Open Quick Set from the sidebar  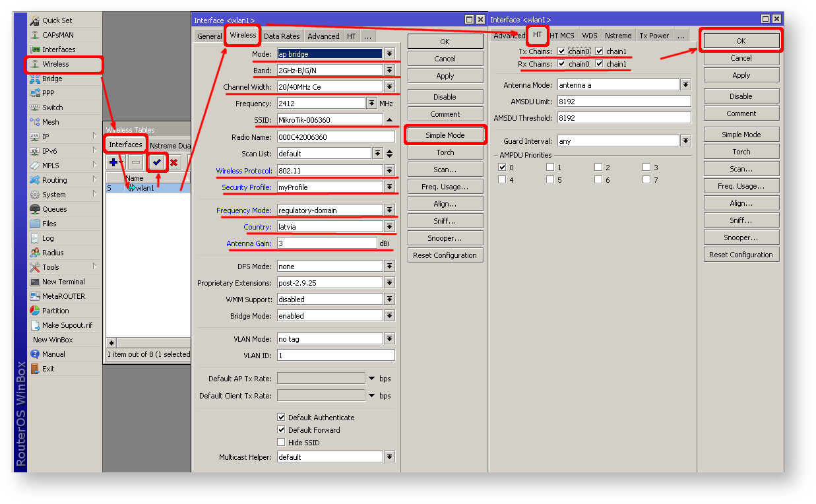pyautogui.click(x=57, y=20)
